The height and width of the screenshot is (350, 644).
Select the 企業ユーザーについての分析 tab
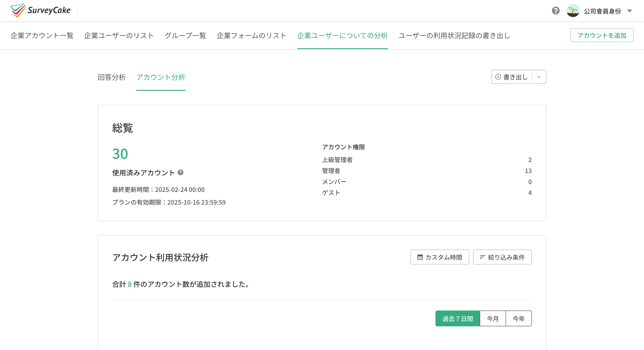[343, 36]
